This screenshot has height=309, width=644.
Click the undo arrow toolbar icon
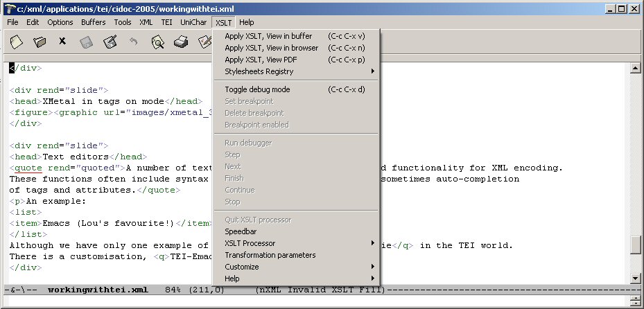(x=133, y=42)
